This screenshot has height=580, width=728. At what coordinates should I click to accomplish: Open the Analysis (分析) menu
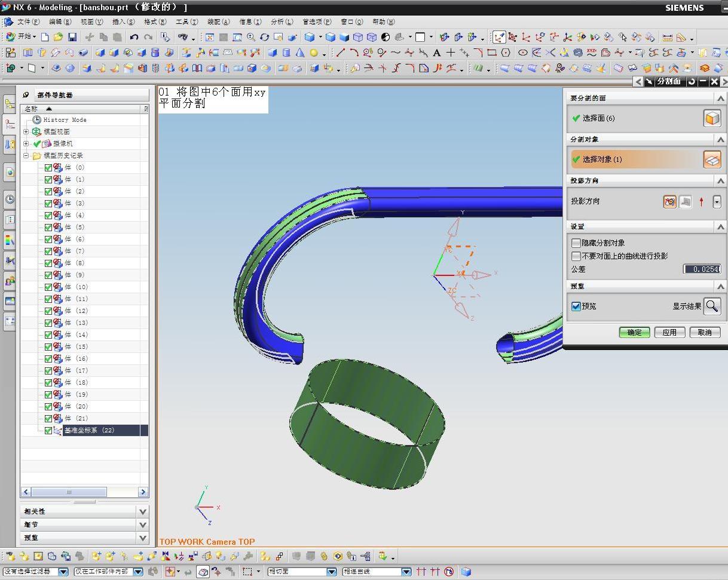coord(282,22)
